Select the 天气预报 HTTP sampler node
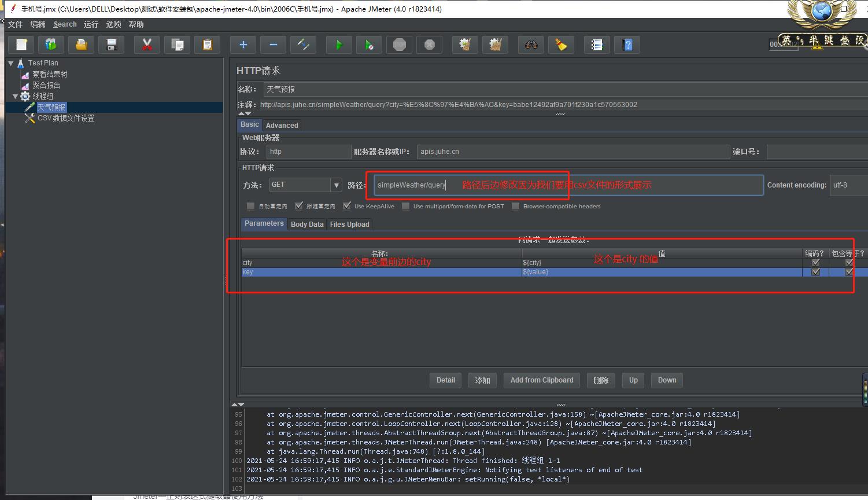Viewport: 868px width, 500px height. [51, 107]
